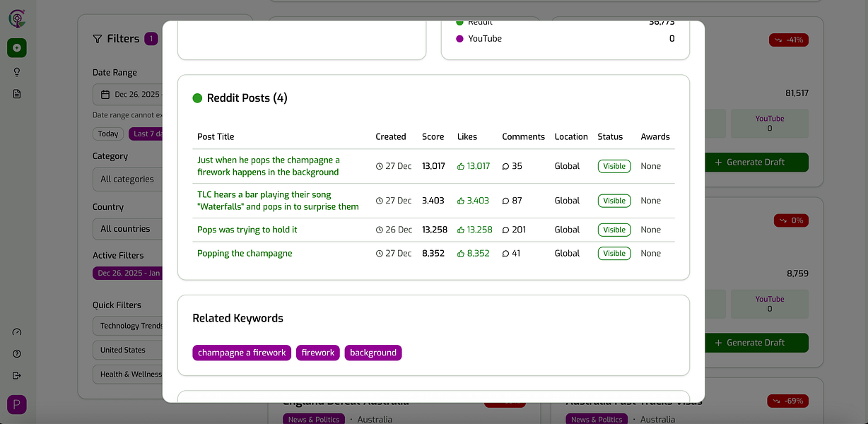Click the 'background' related keyword tag
868x424 pixels.
point(373,353)
